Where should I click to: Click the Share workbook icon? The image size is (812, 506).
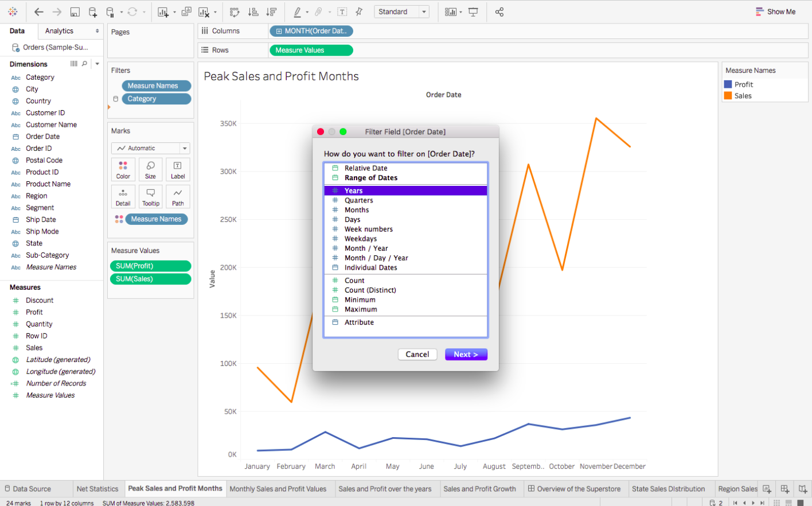(x=499, y=11)
